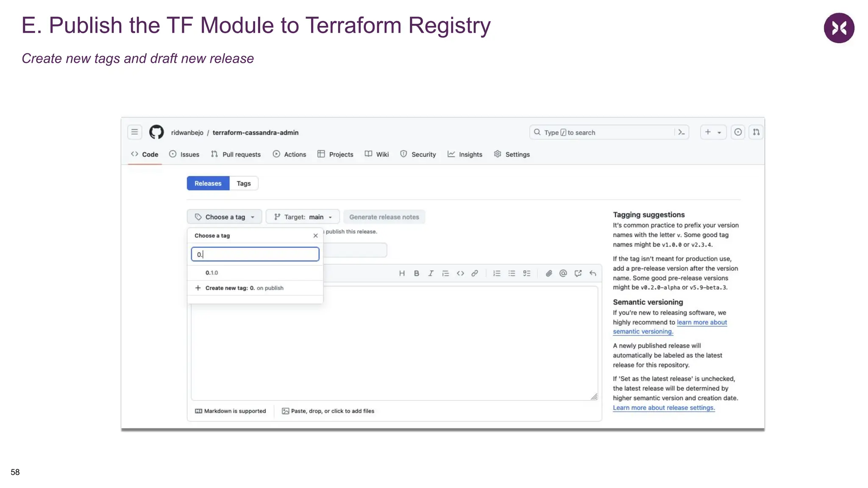This screenshot has width=868, height=488.
Task: Insert code with the angle brackets icon
Action: [460, 273]
